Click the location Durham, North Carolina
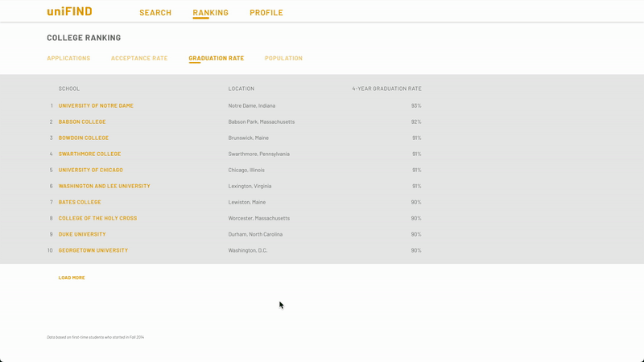644x362 pixels. pos(255,234)
